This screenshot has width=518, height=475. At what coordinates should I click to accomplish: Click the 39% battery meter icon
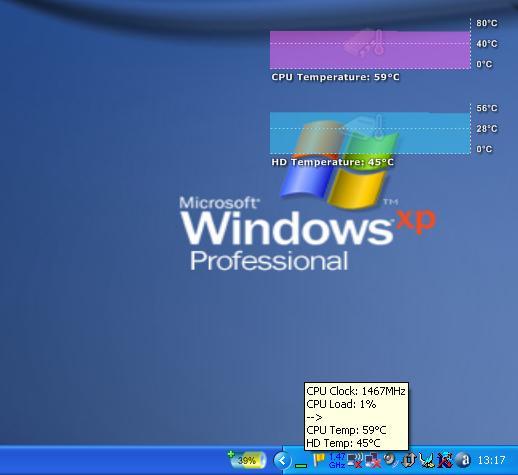point(247,460)
